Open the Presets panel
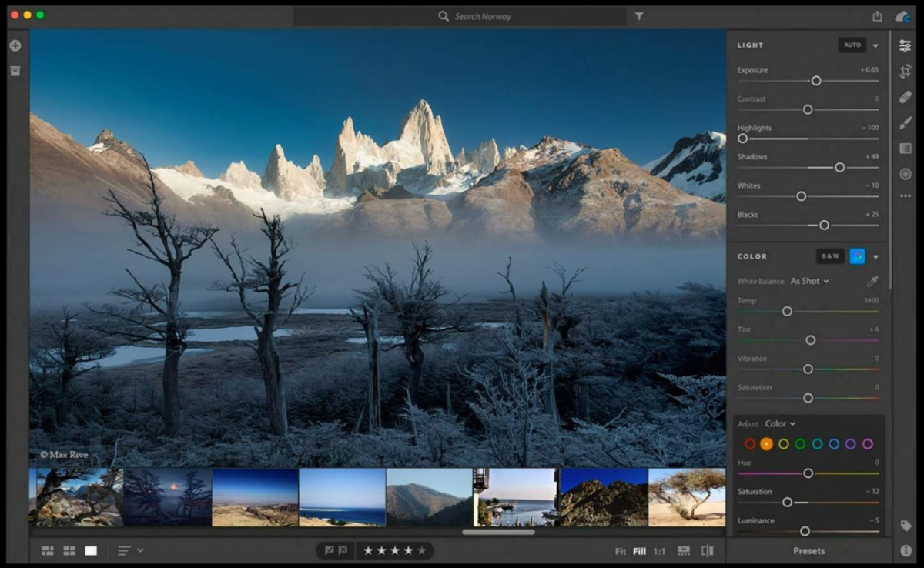The height and width of the screenshot is (568, 924). (808, 550)
